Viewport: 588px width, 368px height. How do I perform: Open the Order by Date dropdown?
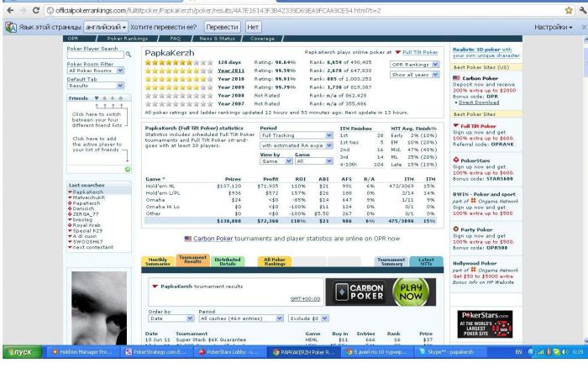(171, 318)
